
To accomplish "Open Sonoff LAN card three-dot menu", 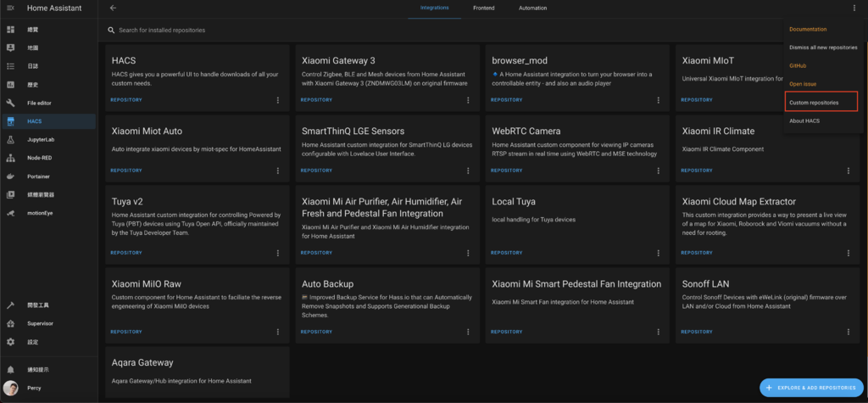I will tap(848, 332).
